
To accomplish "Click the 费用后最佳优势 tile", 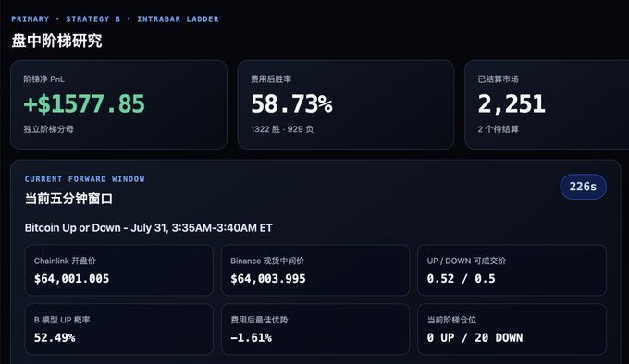I will (315, 329).
